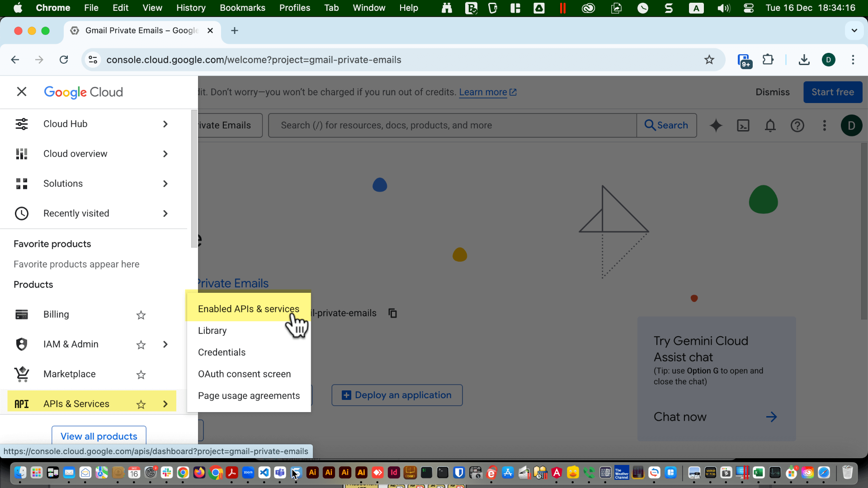
Task: Open the help question mark icon
Action: [797, 125]
